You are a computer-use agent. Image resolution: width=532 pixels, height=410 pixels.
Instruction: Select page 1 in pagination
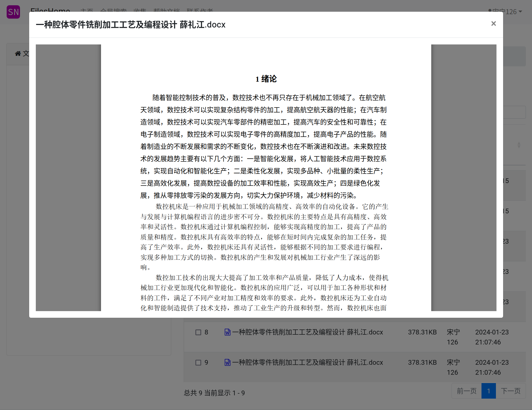pyautogui.click(x=488, y=391)
